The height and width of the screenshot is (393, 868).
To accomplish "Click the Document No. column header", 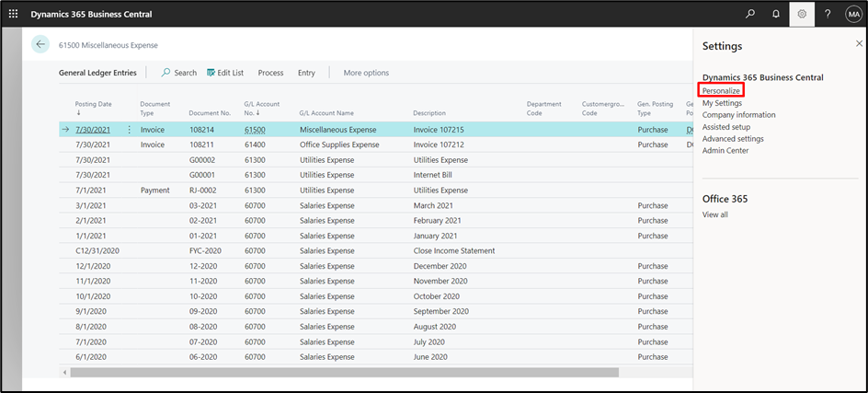I will [x=210, y=113].
